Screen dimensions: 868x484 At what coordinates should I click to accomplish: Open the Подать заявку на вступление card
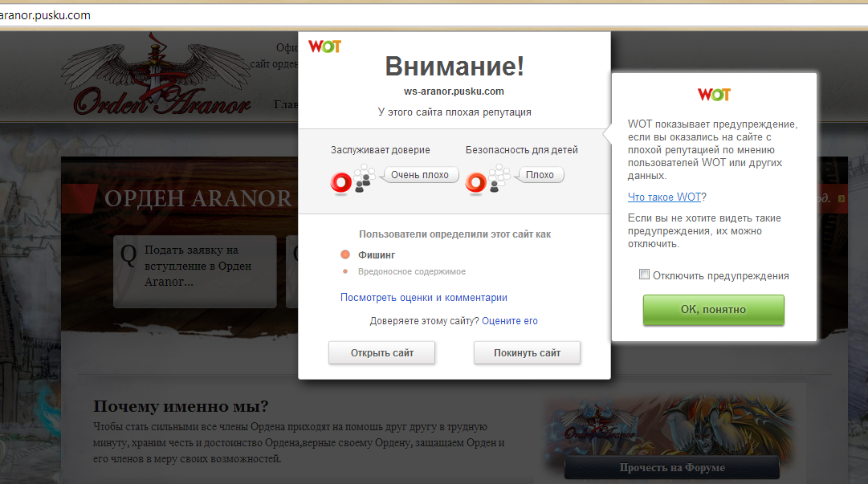pyautogui.click(x=195, y=271)
